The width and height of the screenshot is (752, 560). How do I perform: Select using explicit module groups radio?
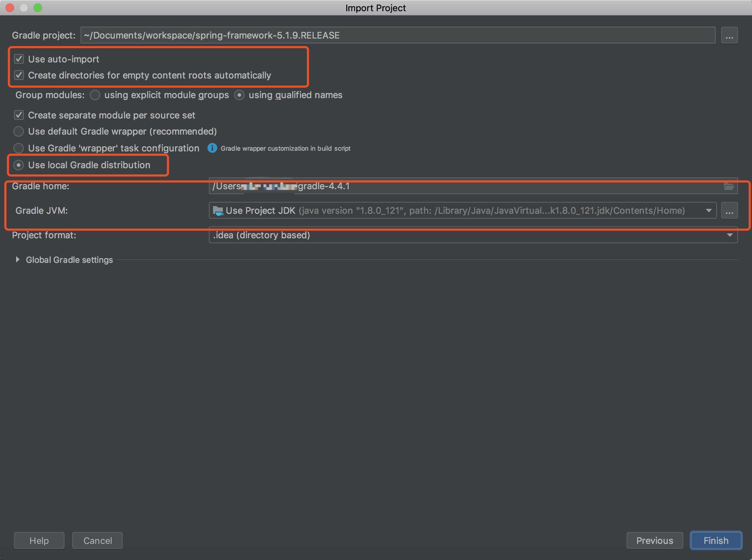tap(95, 95)
